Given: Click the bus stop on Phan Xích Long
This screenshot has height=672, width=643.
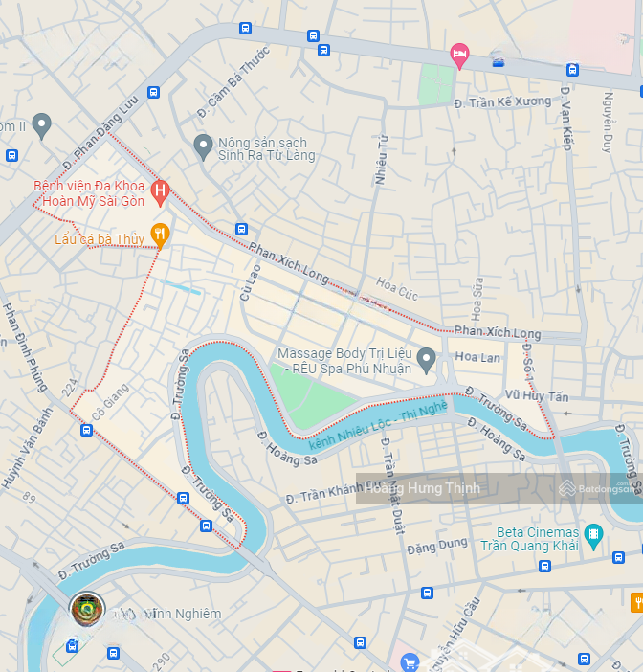Looking at the screenshot, I should (x=242, y=229).
